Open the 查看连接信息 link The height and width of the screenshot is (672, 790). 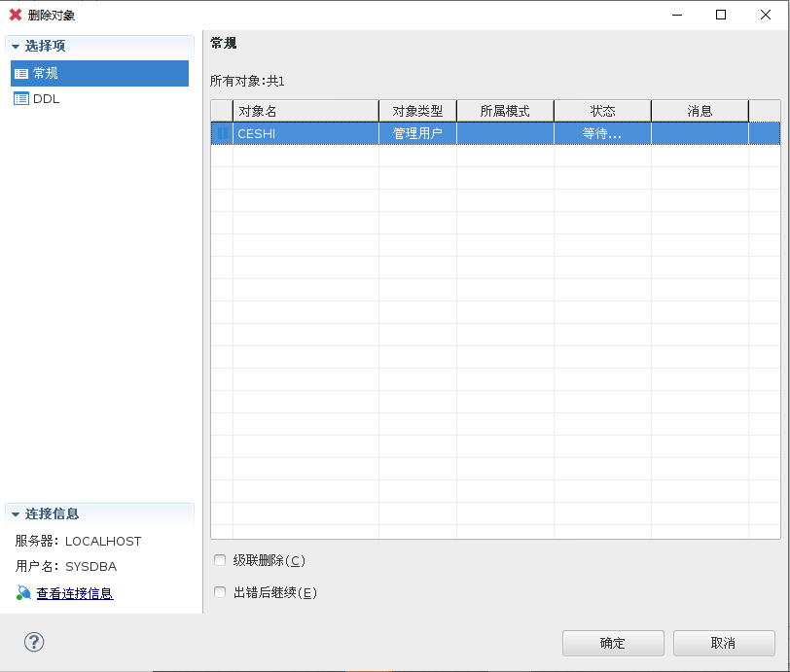(75, 593)
